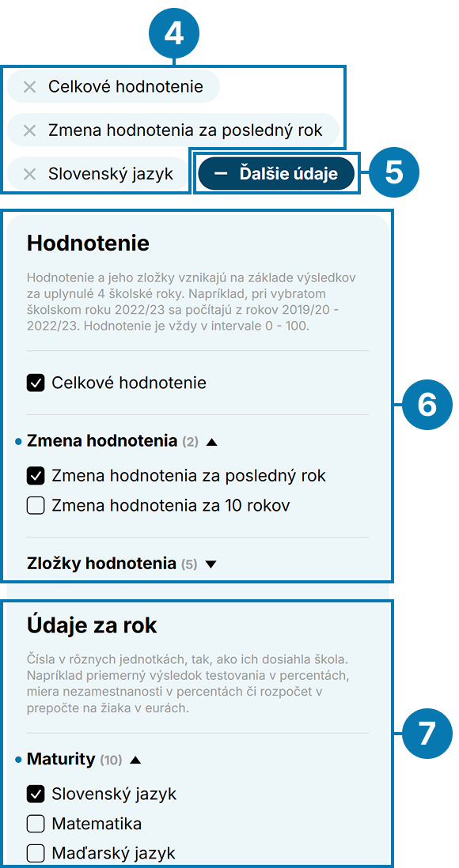Click the Ďalšie údaje button
This screenshot has height=868, width=459.
point(276,174)
